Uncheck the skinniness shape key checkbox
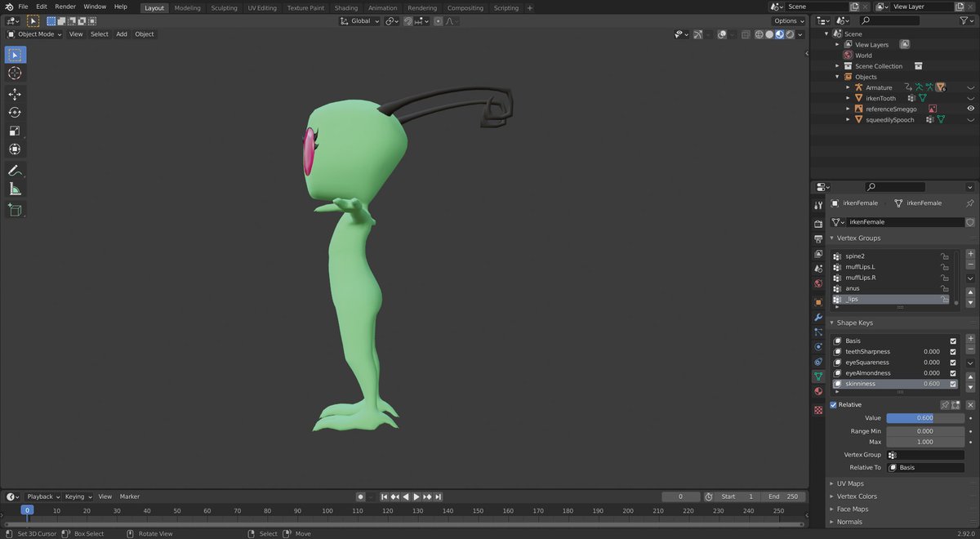This screenshot has width=980, height=539. click(x=953, y=384)
